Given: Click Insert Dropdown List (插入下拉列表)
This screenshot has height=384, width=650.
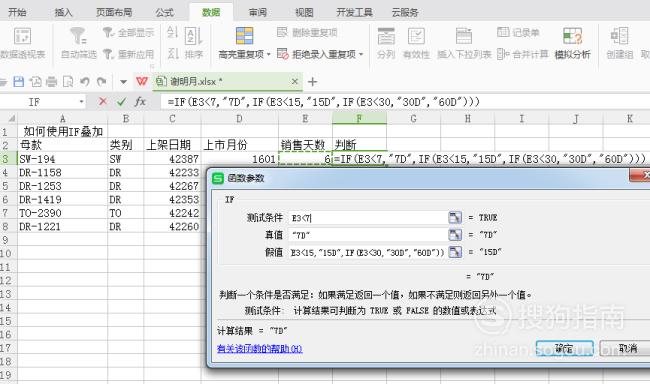Looking at the screenshot, I should click(464, 43).
